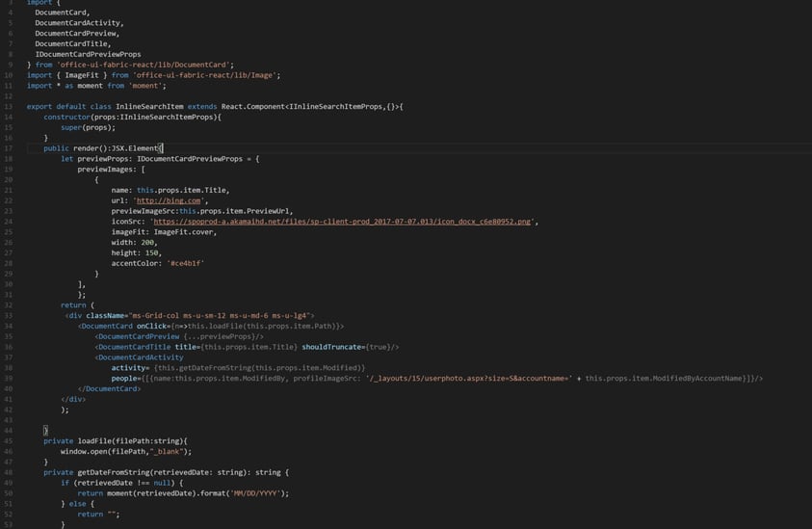Click the accentColor '#ce4b1f' value
Screen dimensions: 812x529
[186, 263]
